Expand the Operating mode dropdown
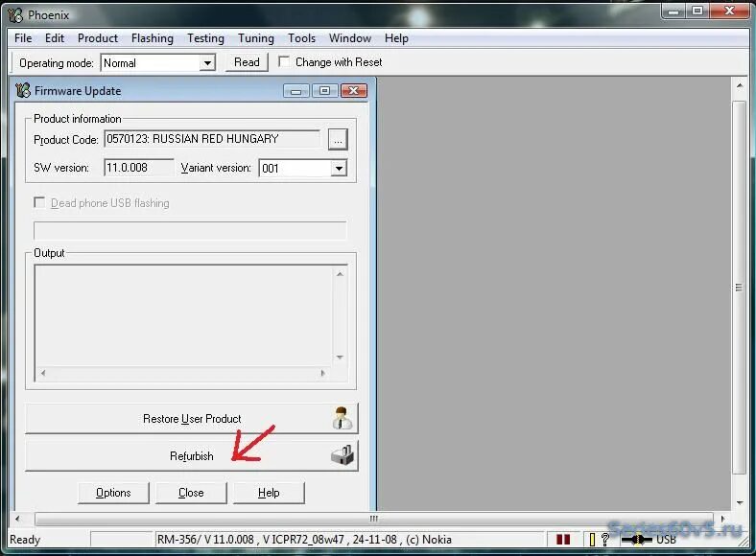The height and width of the screenshot is (556, 756). 207,63
